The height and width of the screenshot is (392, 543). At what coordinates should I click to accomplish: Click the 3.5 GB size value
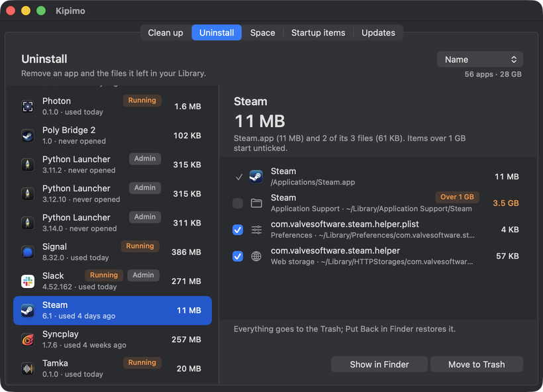(506, 203)
